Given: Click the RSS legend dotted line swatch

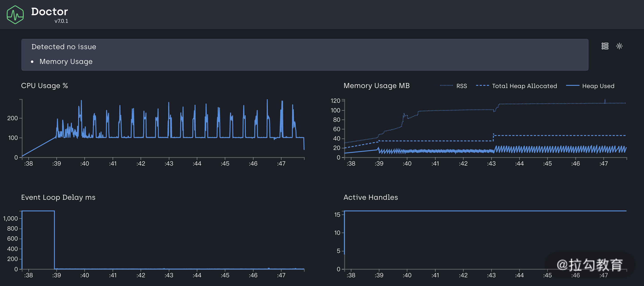Looking at the screenshot, I should pos(446,86).
